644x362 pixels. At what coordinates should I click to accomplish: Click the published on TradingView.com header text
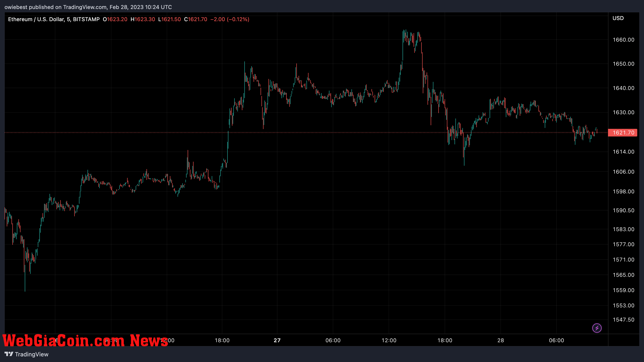coord(88,7)
